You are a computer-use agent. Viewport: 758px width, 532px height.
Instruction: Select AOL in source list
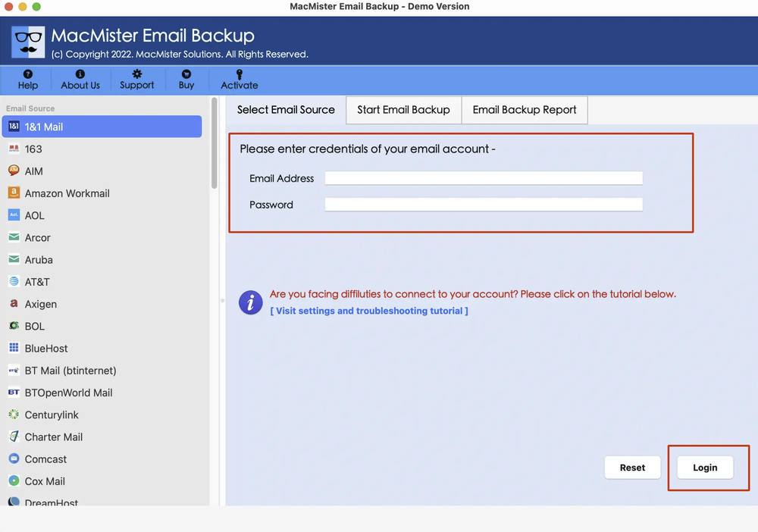(x=102, y=215)
